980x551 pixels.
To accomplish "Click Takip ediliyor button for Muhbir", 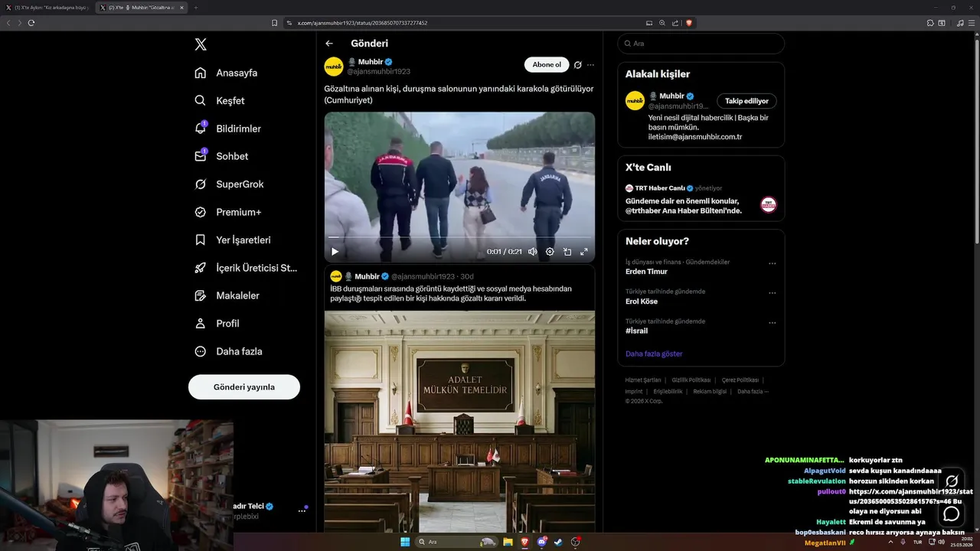I will pyautogui.click(x=746, y=101).
